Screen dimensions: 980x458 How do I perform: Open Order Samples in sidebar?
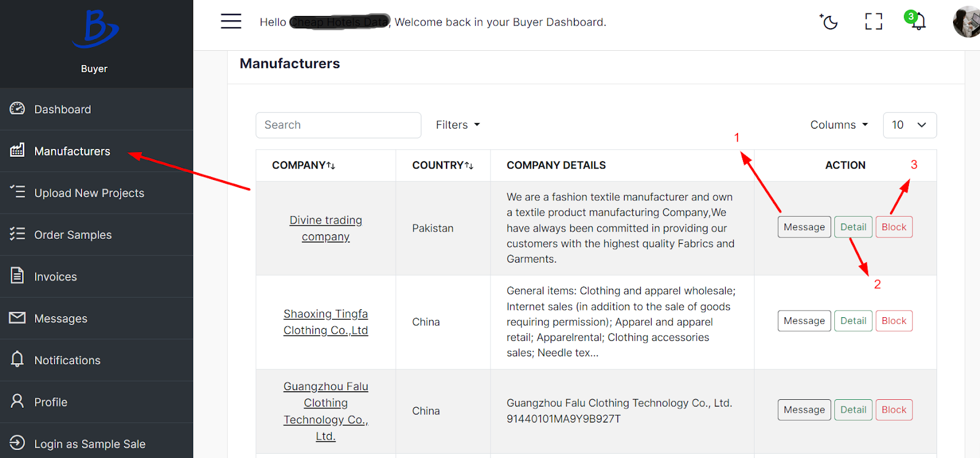pyautogui.click(x=73, y=235)
